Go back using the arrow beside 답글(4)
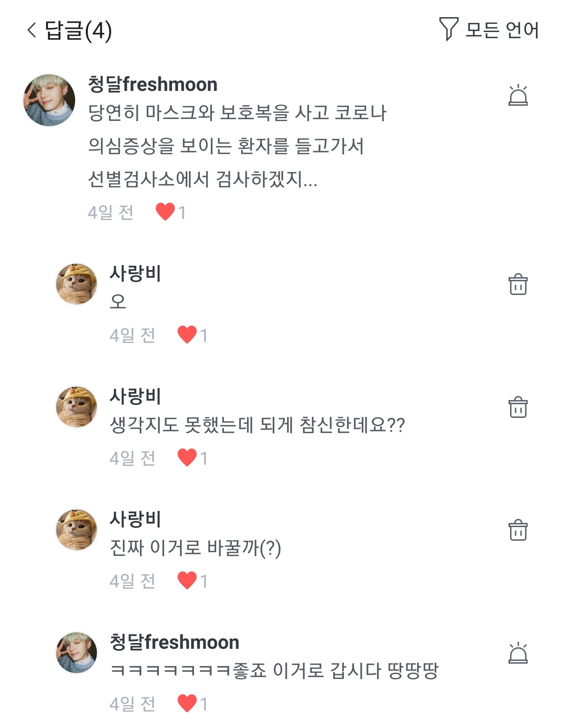The image size is (562, 728). tap(32, 30)
